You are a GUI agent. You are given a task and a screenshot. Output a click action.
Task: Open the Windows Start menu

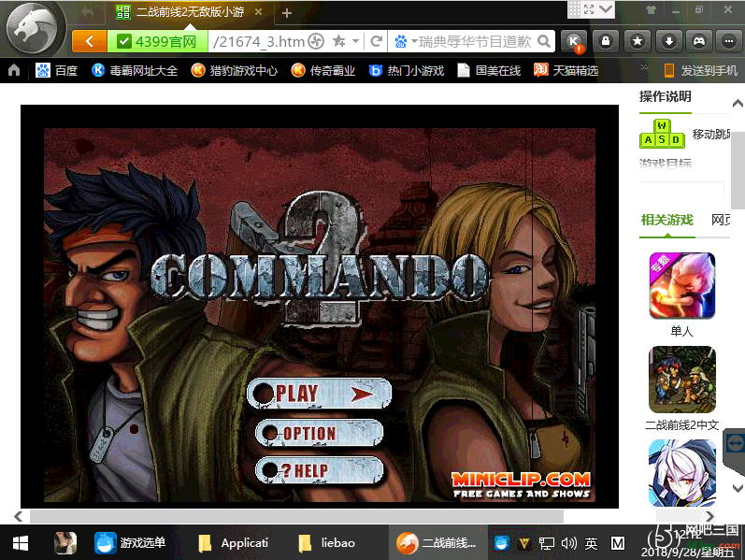(21, 543)
